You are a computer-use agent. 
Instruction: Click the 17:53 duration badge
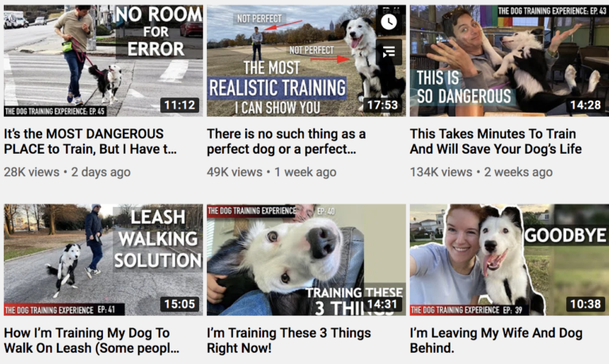[382, 105]
